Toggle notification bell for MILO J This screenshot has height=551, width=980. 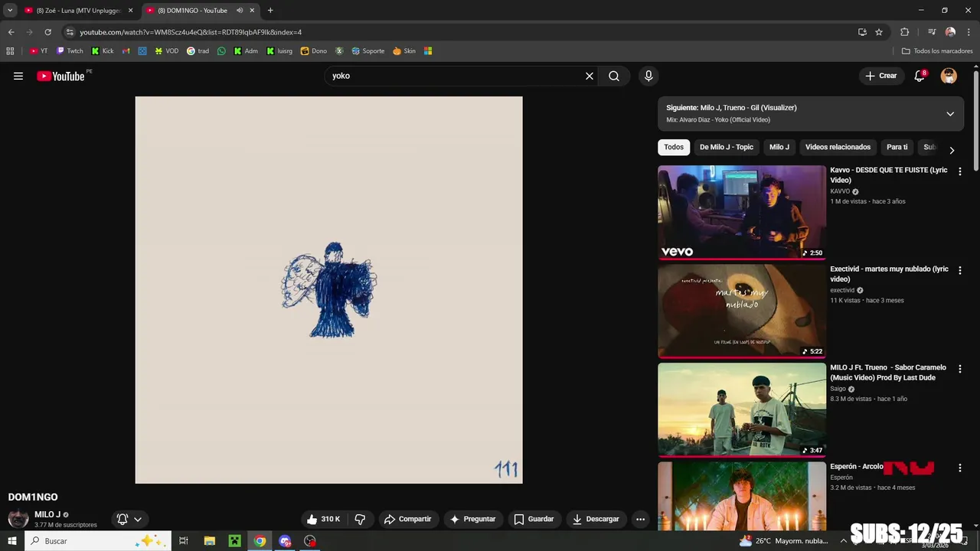coord(129,519)
